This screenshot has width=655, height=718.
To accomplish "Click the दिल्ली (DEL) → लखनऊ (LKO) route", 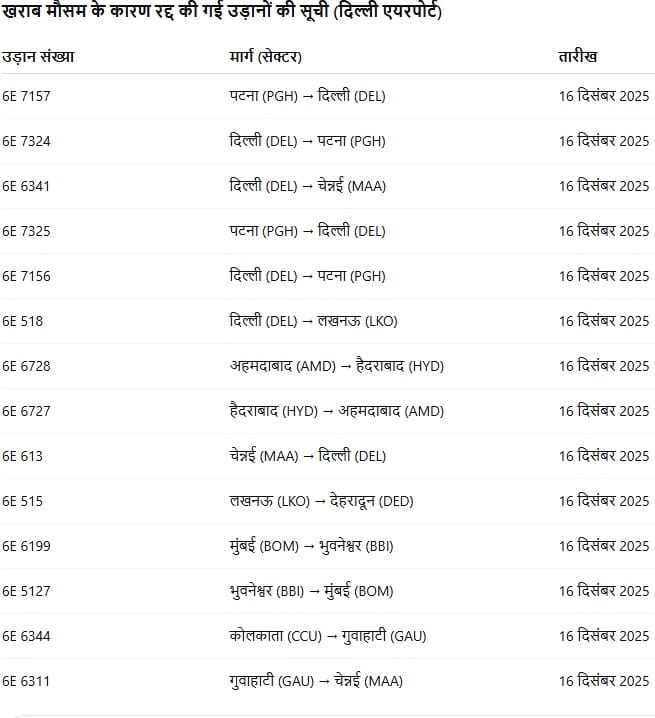I will [313, 321].
